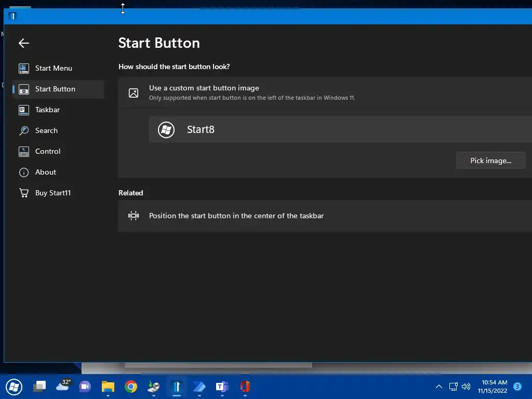Open the Start Menu settings page
532x399 pixels.
(58, 68)
